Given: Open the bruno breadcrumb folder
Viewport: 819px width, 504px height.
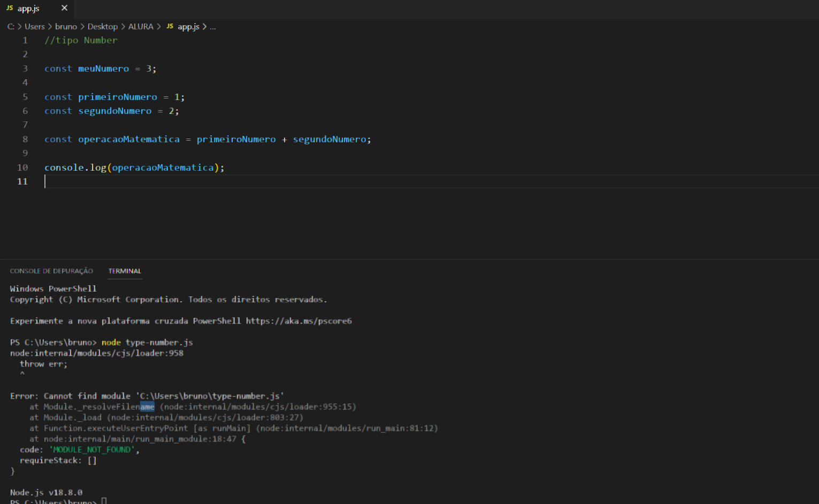Looking at the screenshot, I should pyautogui.click(x=66, y=26).
